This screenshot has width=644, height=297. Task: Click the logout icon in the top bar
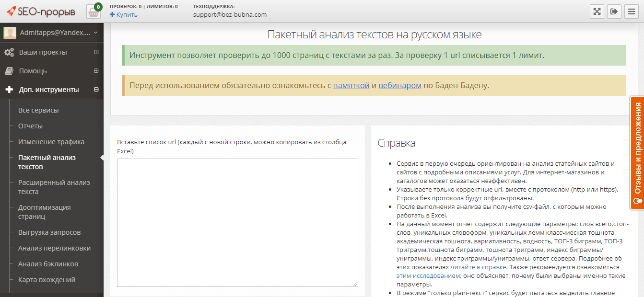[x=614, y=11]
